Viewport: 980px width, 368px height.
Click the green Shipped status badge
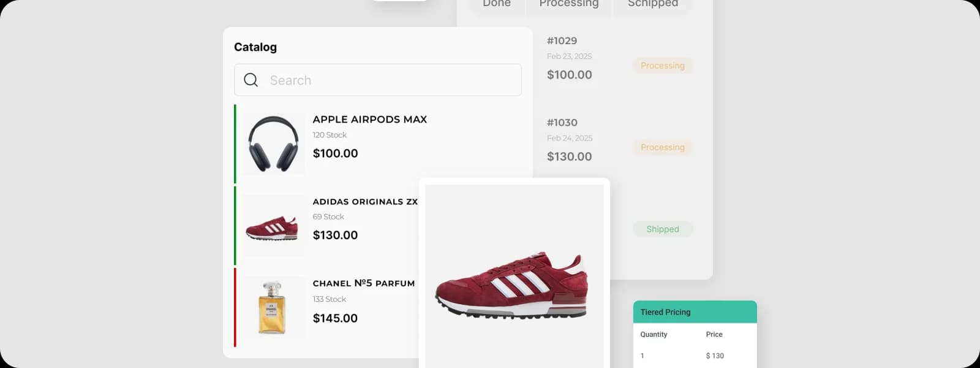(x=663, y=229)
